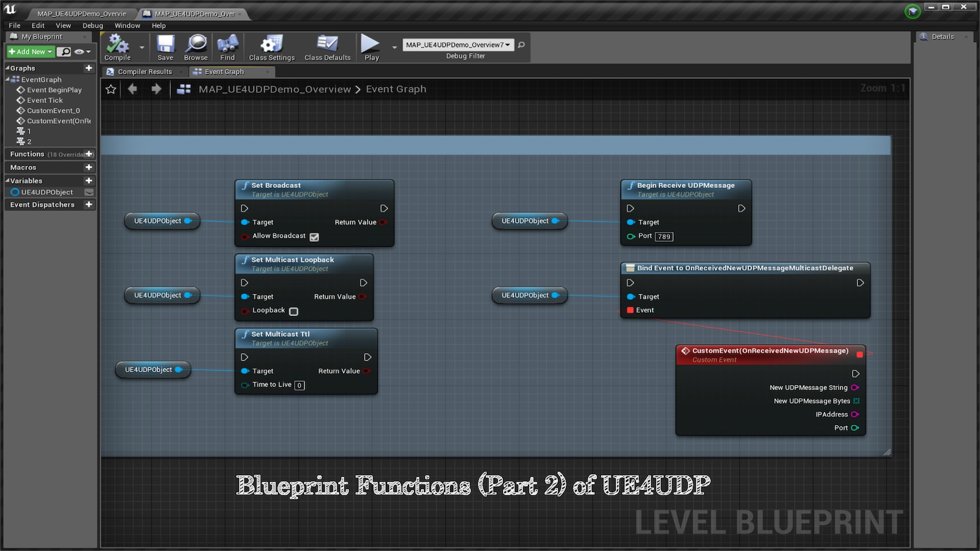Save the current level blueprint
The image size is (980, 551).
point(165,46)
